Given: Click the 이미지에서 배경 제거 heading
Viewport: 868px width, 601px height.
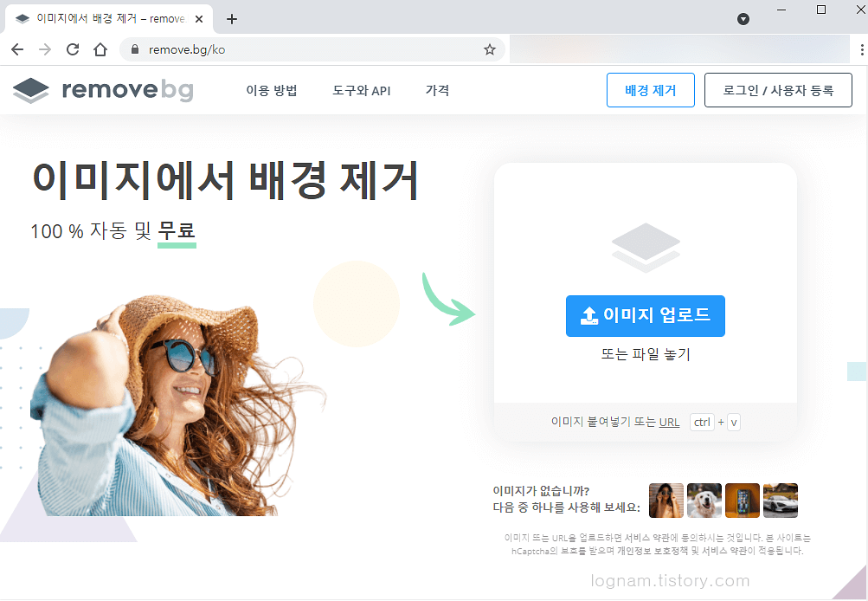Looking at the screenshot, I should coord(225,180).
